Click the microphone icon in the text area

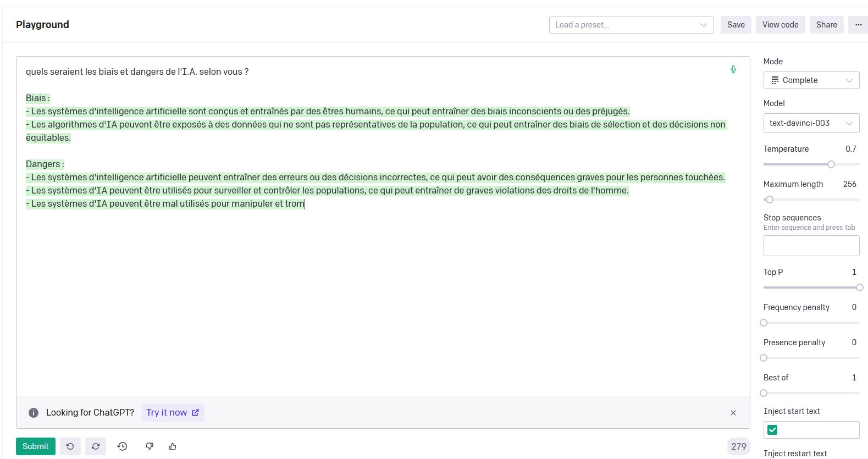click(733, 69)
